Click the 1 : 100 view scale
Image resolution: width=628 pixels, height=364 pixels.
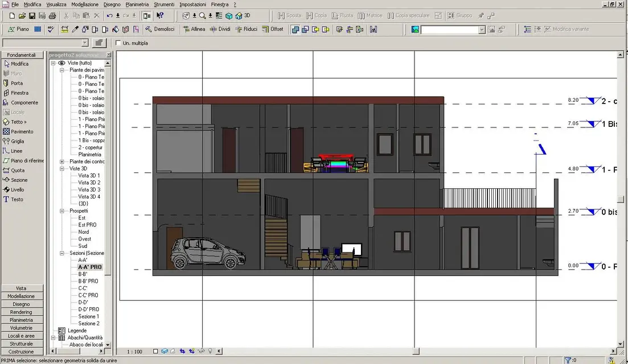[x=134, y=351]
